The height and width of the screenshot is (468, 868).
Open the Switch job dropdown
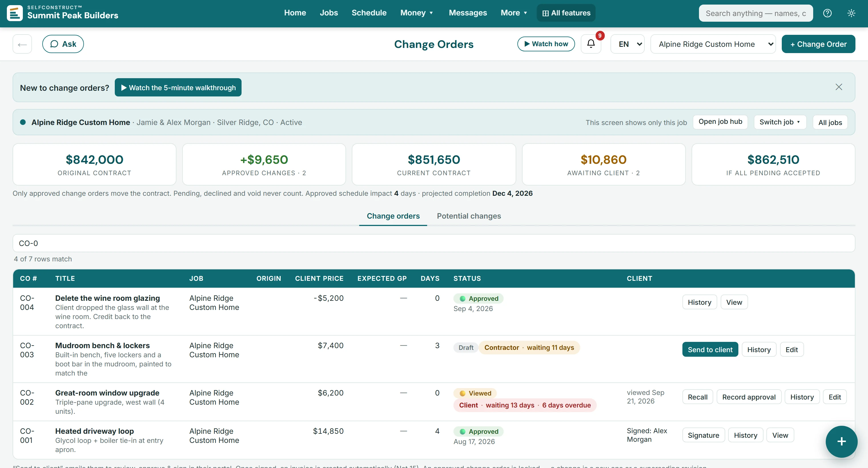click(780, 122)
